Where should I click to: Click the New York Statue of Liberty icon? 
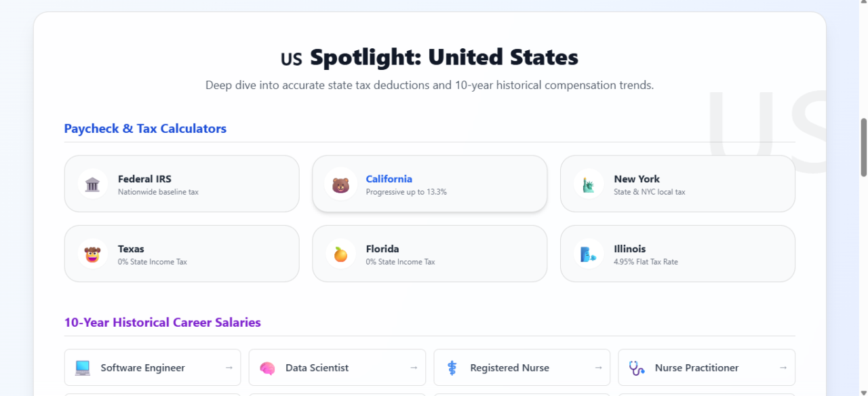click(589, 183)
